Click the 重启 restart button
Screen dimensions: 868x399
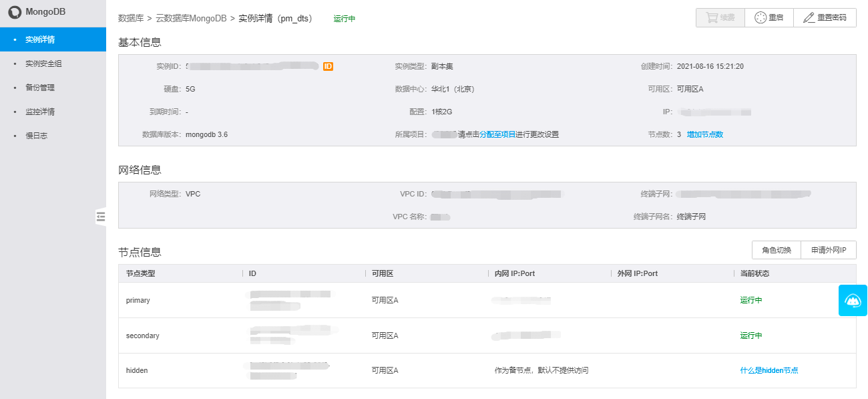click(769, 18)
